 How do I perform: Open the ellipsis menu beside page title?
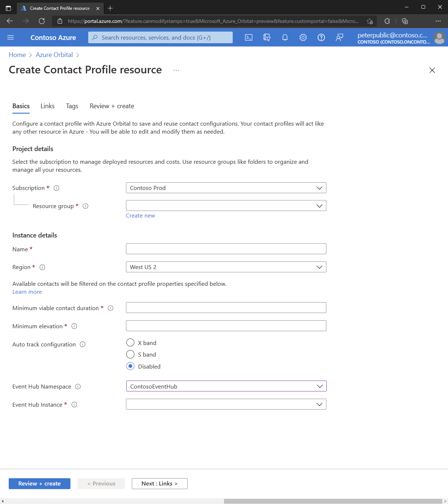[176, 70]
